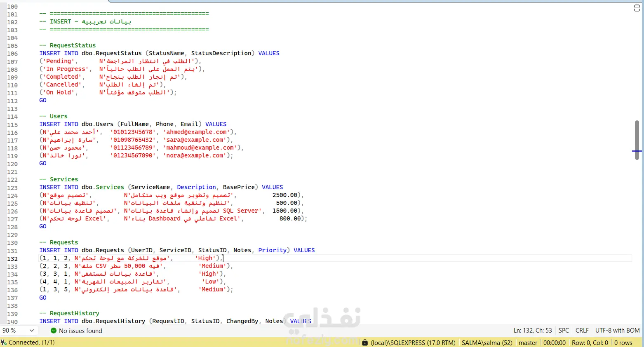Click the '-- RequestStatus' comment line
644x347 pixels.
coord(68,45)
